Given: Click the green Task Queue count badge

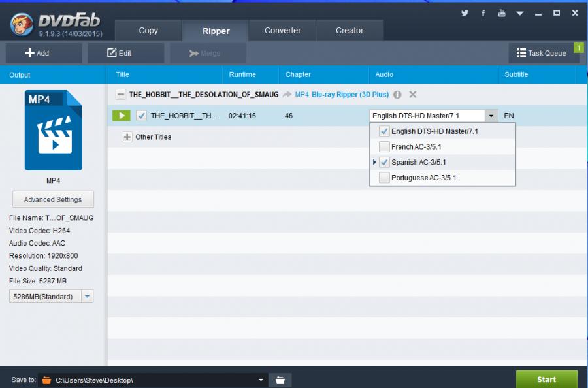Looking at the screenshot, I should [x=579, y=48].
